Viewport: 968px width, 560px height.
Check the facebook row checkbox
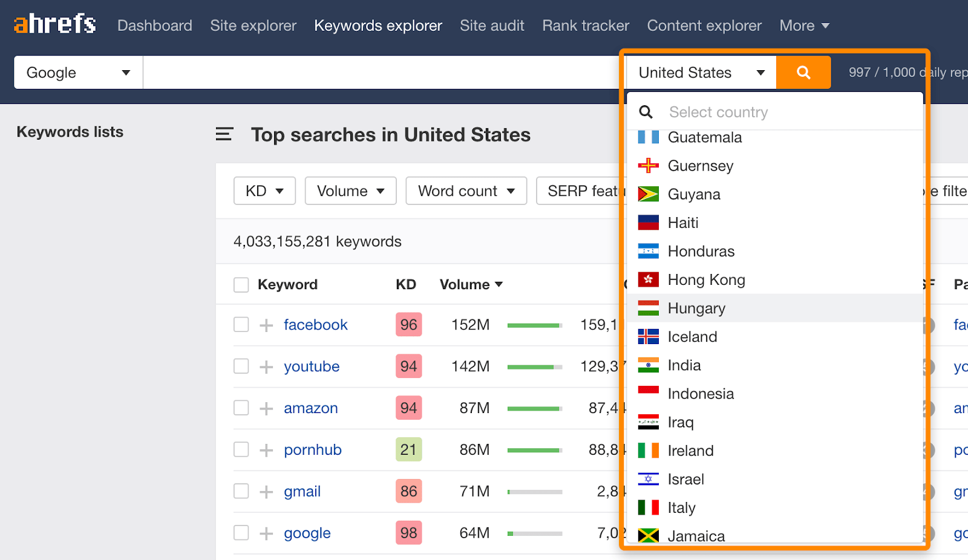(x=241, y=325)
